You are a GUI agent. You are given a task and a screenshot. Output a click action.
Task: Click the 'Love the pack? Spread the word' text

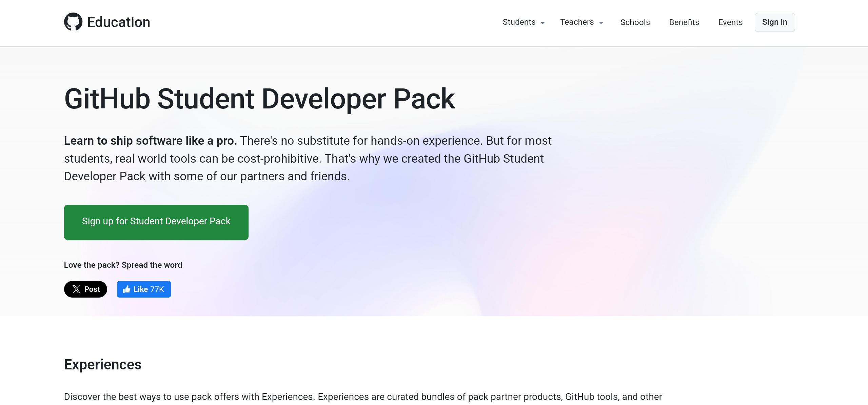[123, 265]
